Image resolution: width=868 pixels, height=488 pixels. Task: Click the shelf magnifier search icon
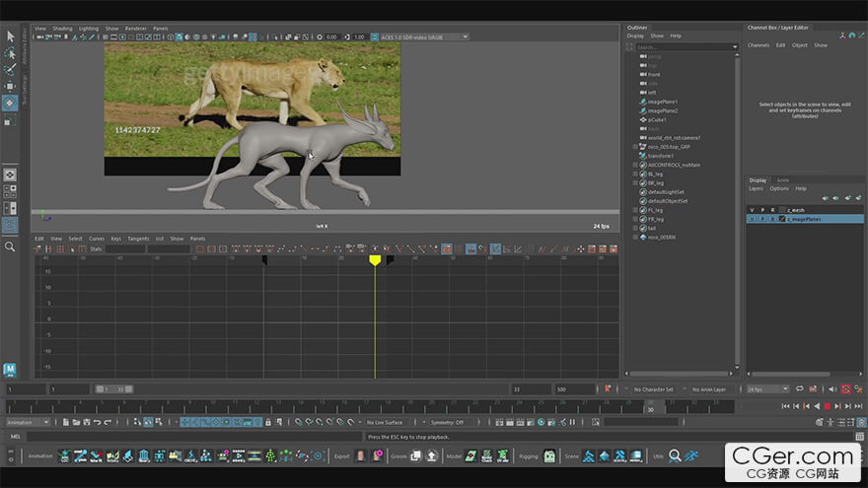pyautogui.click(x=675, y=455)
